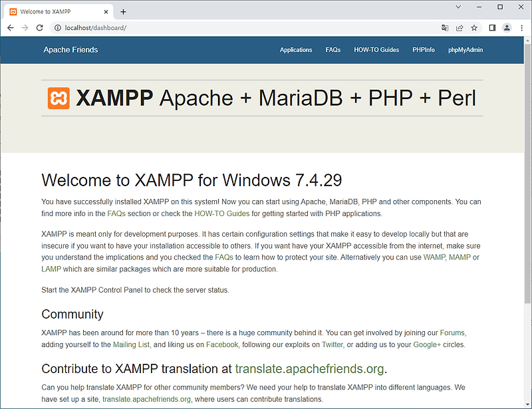This screenshot has width=532, height=409.
Task: Open the browser profile avatar icon
Action: pos(507,29)
